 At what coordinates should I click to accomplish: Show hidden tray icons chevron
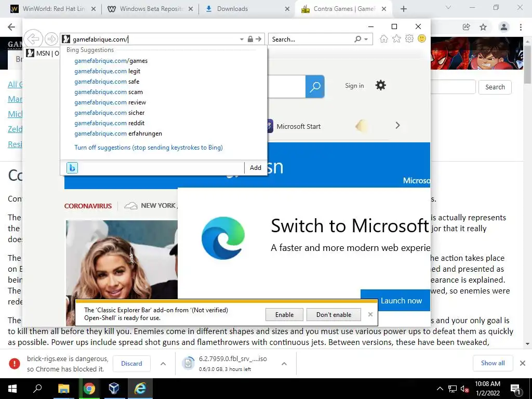[440, 389]
